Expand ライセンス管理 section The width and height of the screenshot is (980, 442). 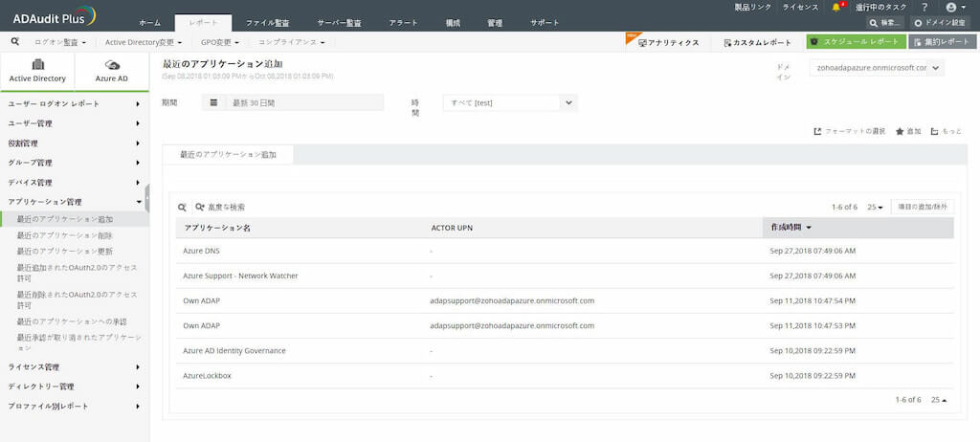[x=75, y=367]
